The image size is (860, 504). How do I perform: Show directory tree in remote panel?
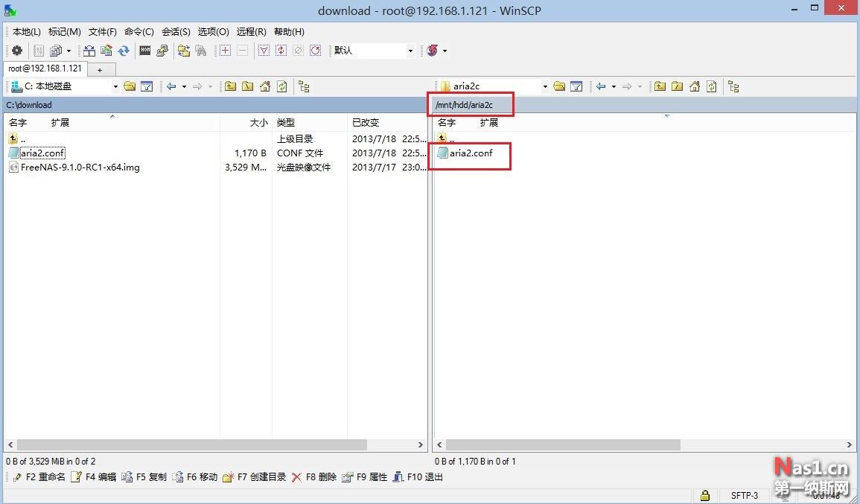[733, 86]
